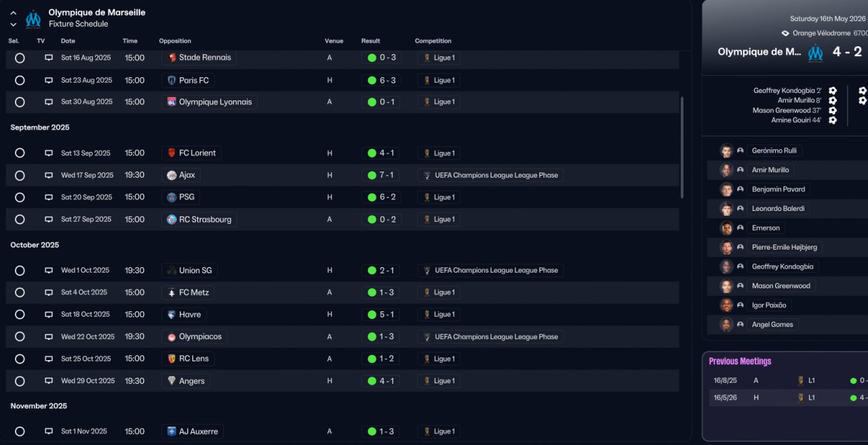This screenshot has width=868, height=445.
Task: Click the TV icon for Stade Rennais fixture
Action: (49, 58)
